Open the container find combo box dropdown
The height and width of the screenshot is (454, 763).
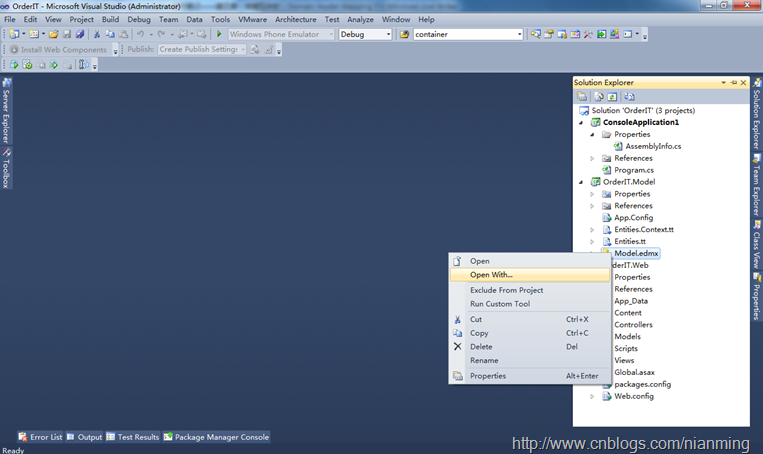[x=519, y=35]
